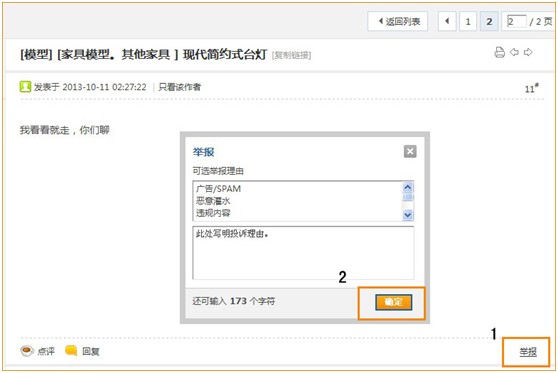This screenshot has height=373, width=558.
Task: Select page 2 in the pagination
Action: tap(489, 21)
